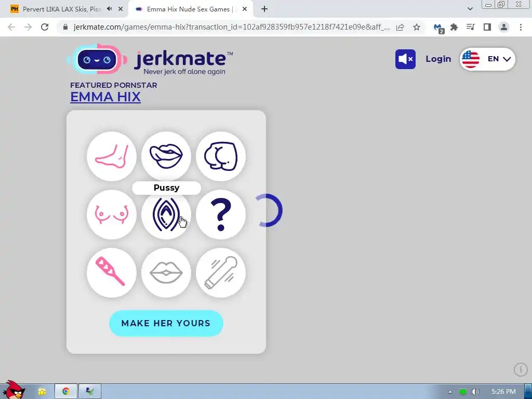Select the icon labeled Pussy

click(166, 215)
